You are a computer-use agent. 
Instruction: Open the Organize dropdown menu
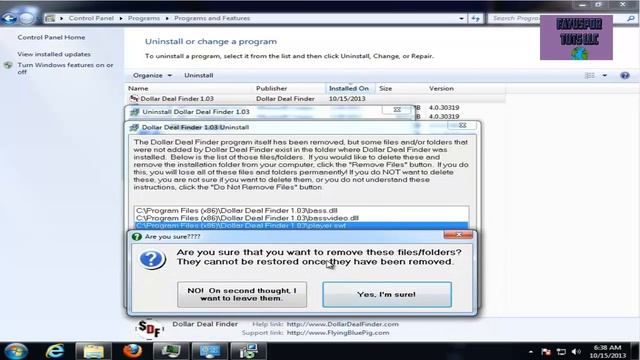pos(152,76)
